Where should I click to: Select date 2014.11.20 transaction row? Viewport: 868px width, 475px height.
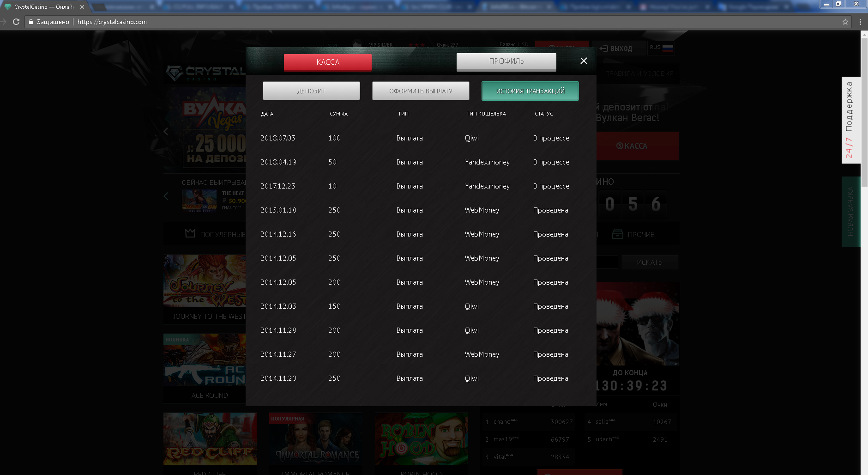point(421,378)
